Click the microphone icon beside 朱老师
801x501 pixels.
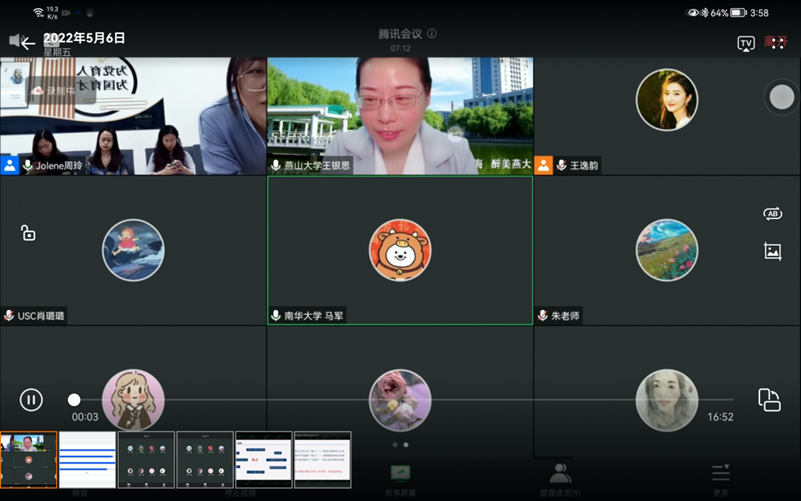point(542,315)
